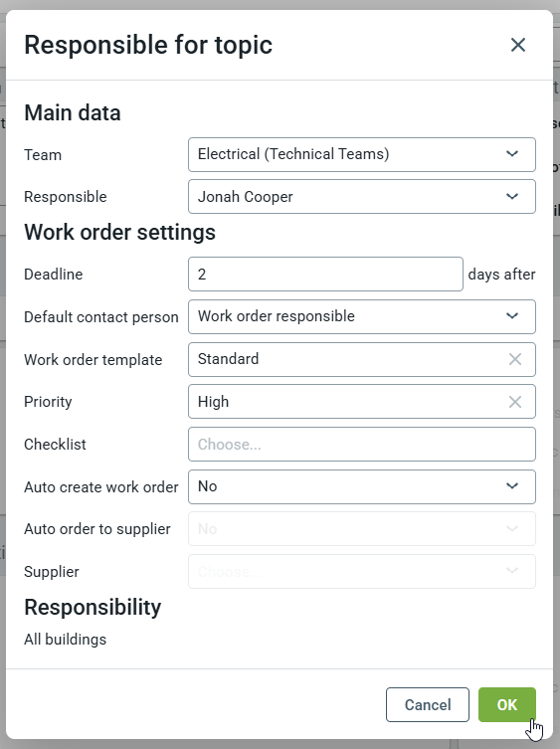Click the disabled Supplier dropdown

tap(362, 571)
